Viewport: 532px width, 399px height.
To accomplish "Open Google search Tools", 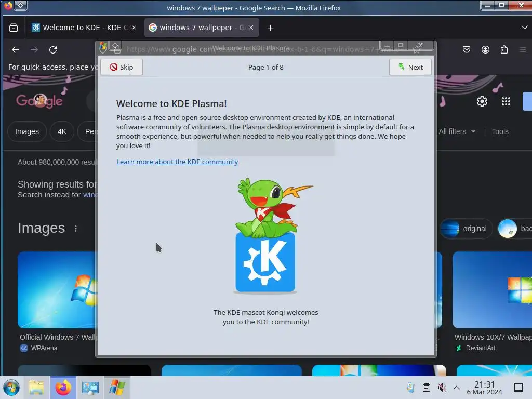I will [500, 131].
